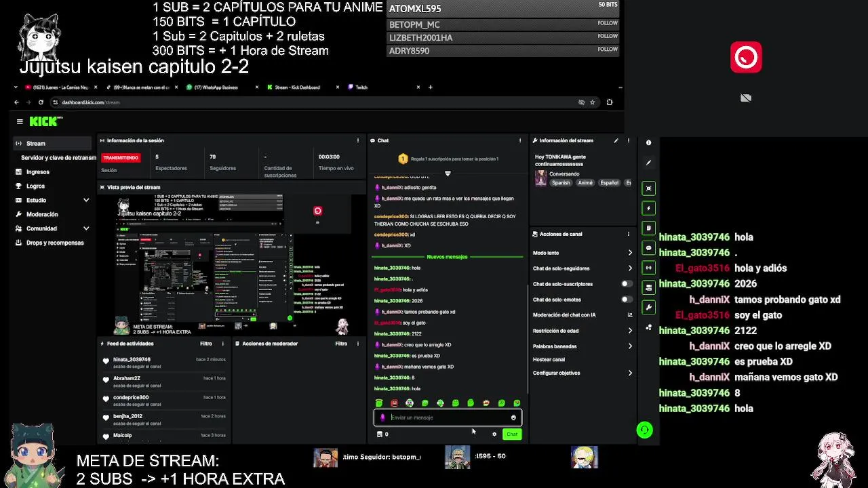Click hinata_3039746 in activity feed
Screen dimensions: 868x488
click(x=132, y=359)
